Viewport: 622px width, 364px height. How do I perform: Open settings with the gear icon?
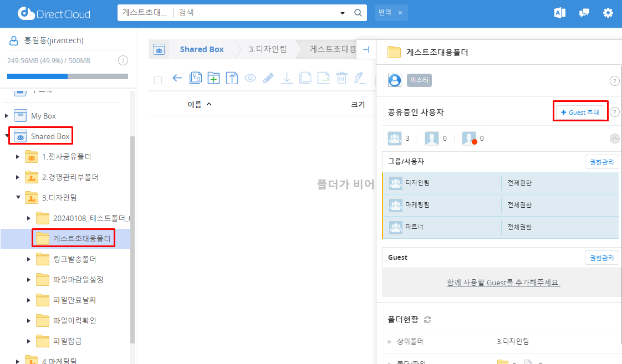(608, 13)
